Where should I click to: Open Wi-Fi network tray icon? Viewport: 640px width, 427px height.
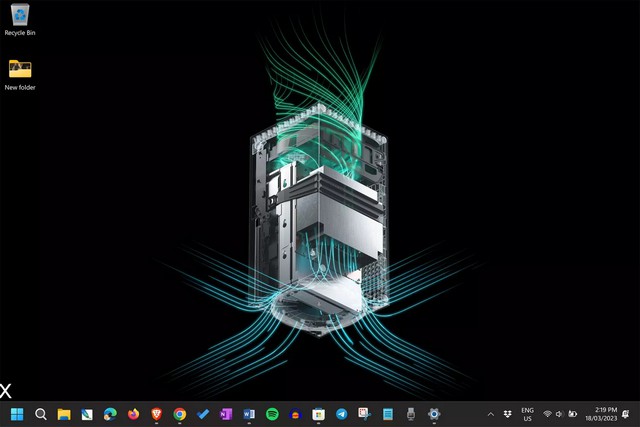[x=547, y=414]
